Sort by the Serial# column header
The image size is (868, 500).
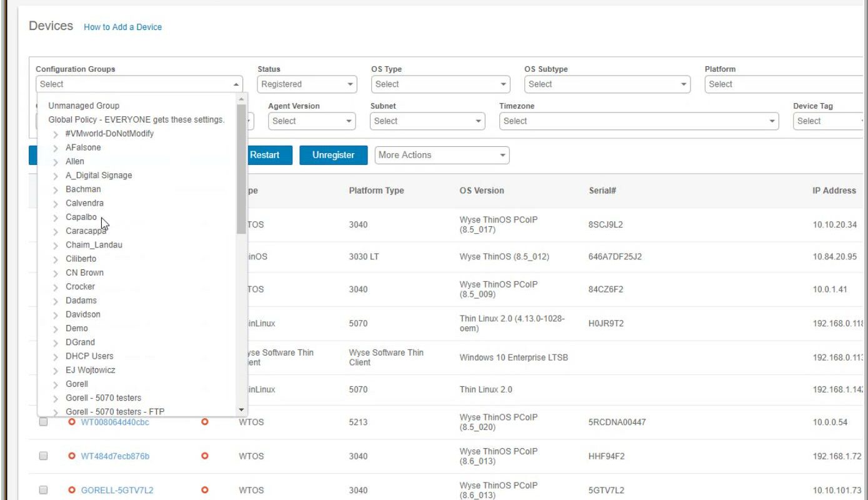[602, 191]
